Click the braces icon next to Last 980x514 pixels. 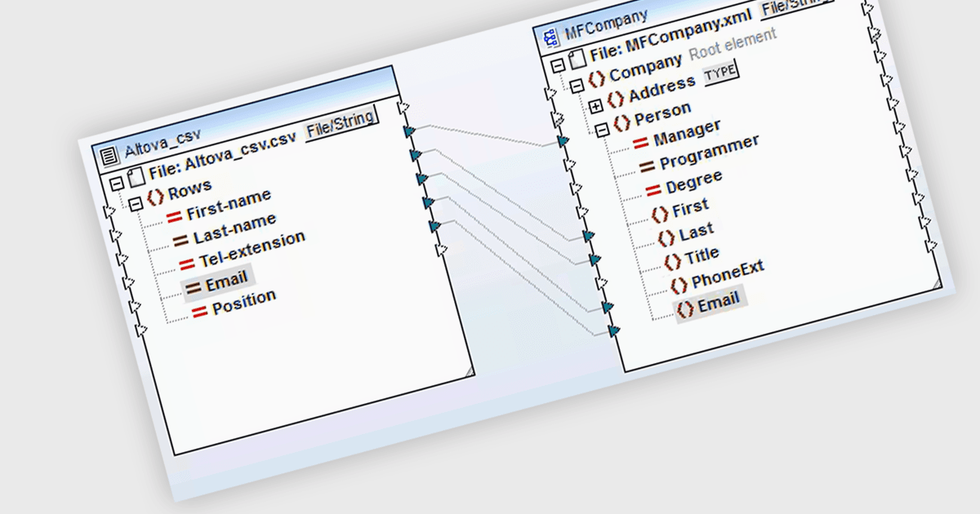pyautogui.click(x=666, y=237)
